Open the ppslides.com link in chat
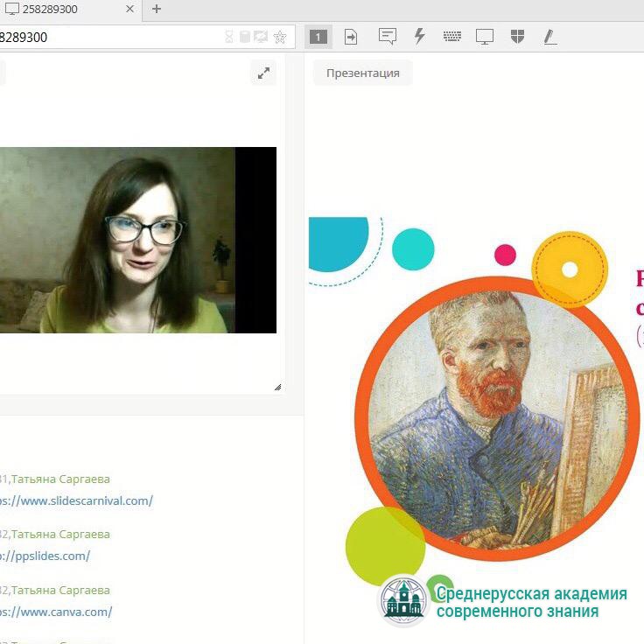This screenshot has width=644, height=644. point(45,556)
